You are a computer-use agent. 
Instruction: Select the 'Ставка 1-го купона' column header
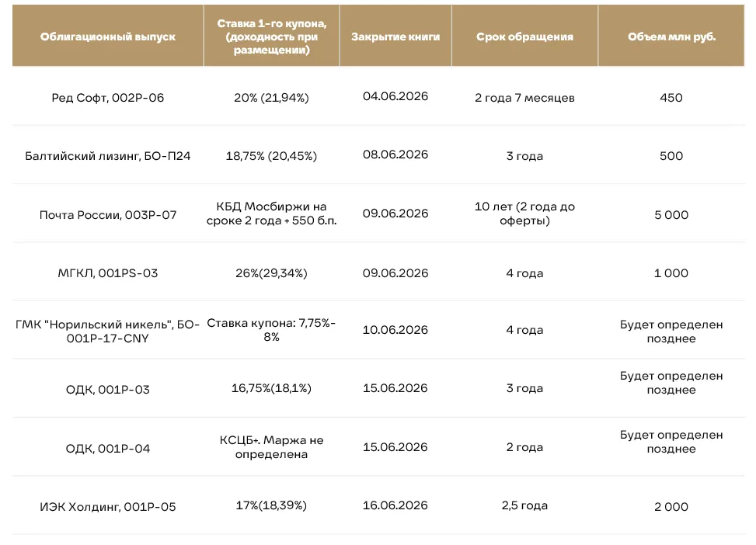click(271, 36)
